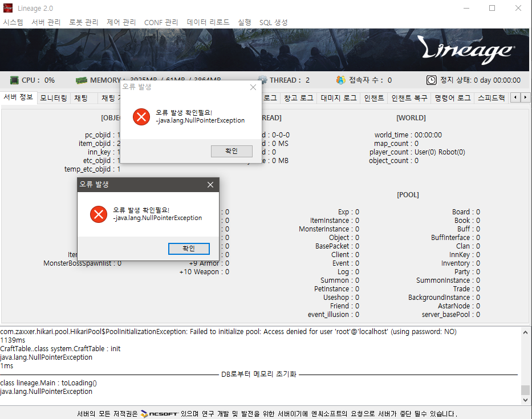Click 'class lineage.Main : toLoading()' log line
This screenshot has height=419, width=532.
point(48,383)
